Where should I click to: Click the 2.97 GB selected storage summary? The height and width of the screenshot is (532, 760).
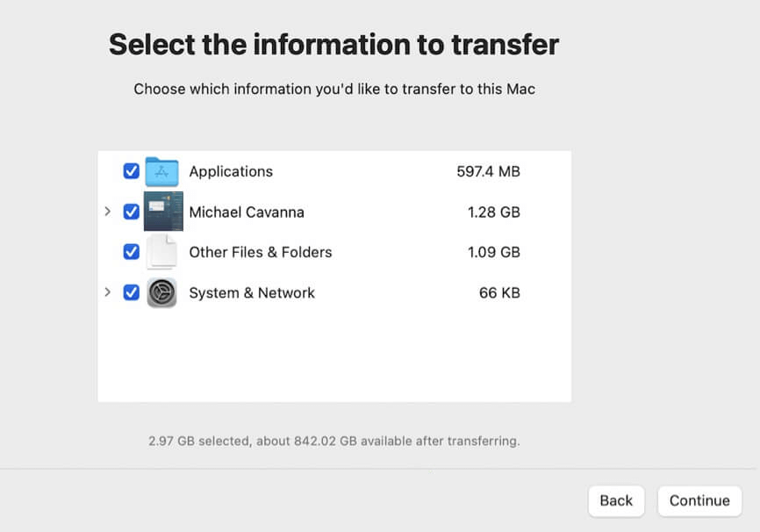pyautogui.click(x=334, y=440)
